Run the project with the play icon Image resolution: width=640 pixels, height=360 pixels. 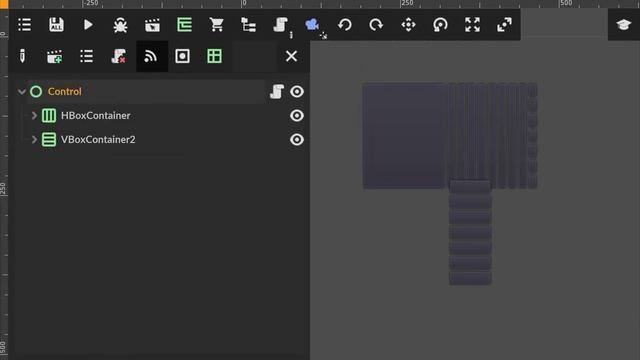coord(88,25)
